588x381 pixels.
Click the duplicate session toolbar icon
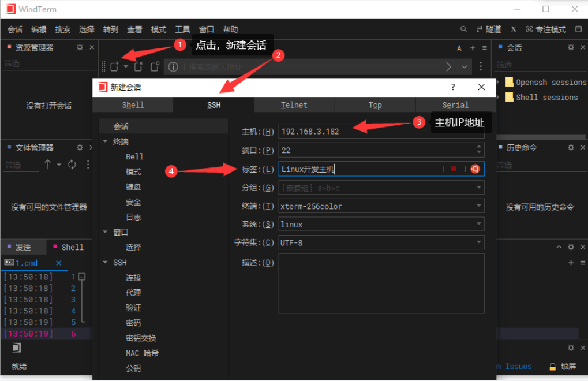(155, 67)
